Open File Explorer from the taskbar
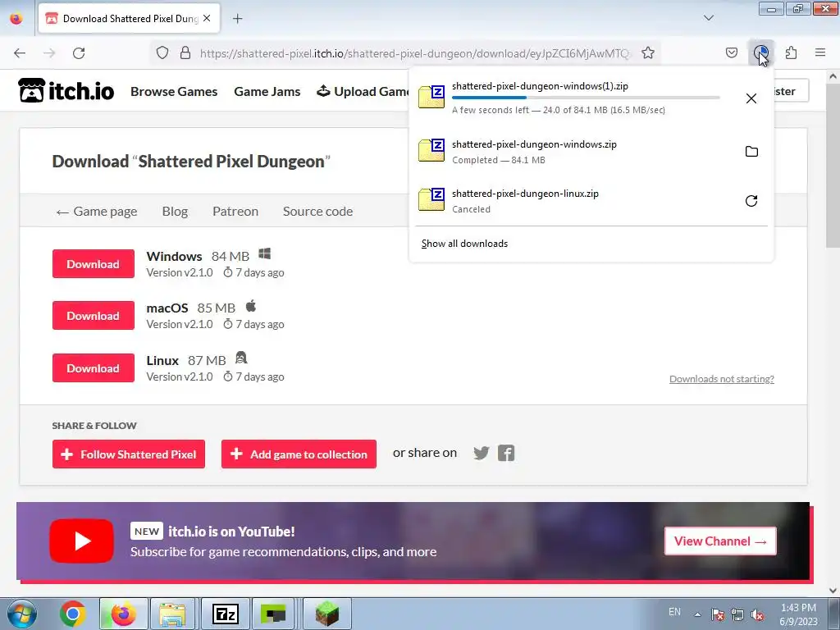Image resolution: width=840 pixels, height=630 pixels. click(172, 614)
